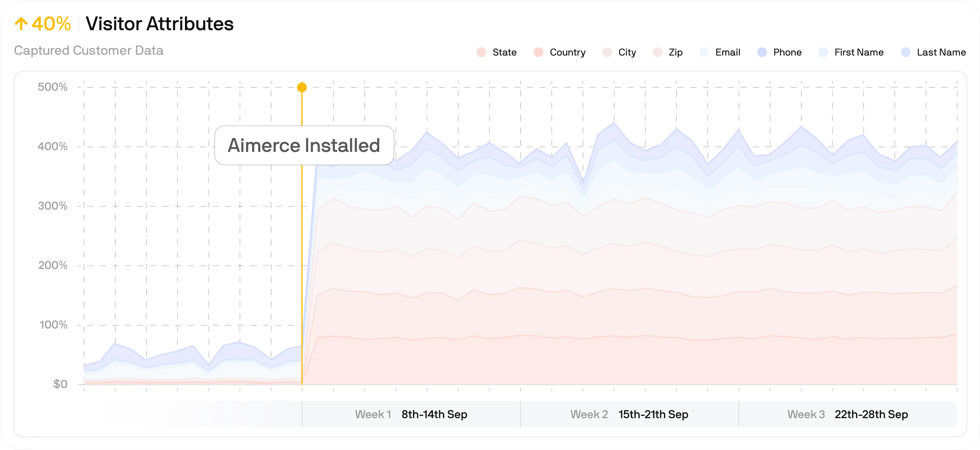
Task: Select Week 2 15th-21th Sep segment
Action: point(629,414)
